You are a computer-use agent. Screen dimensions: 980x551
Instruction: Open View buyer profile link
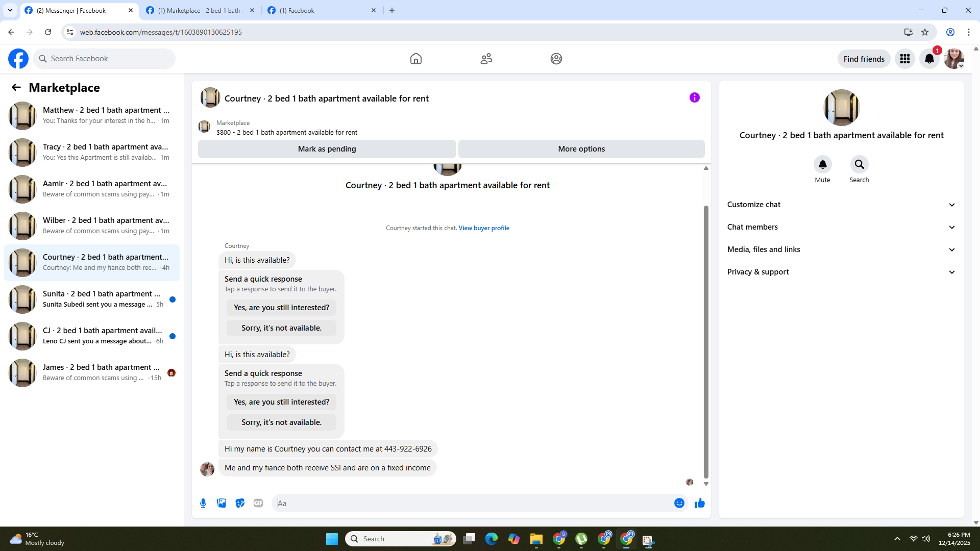pyautogui.click(x=483, y=228)
